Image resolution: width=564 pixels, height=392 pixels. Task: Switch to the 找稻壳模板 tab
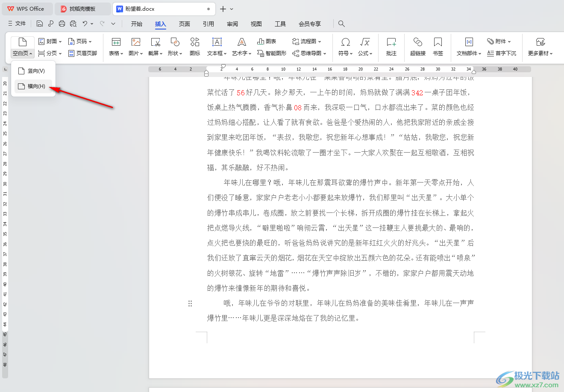point(82,9)
